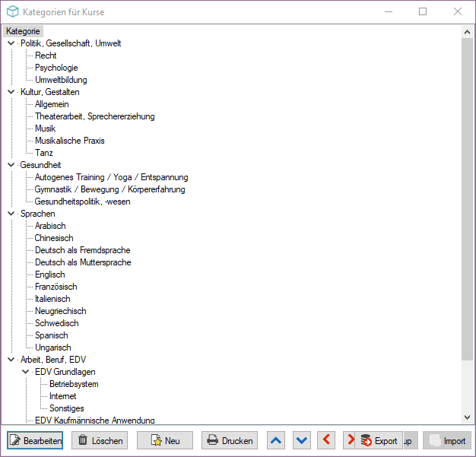Click the Löschen trash button

(100, 440)
